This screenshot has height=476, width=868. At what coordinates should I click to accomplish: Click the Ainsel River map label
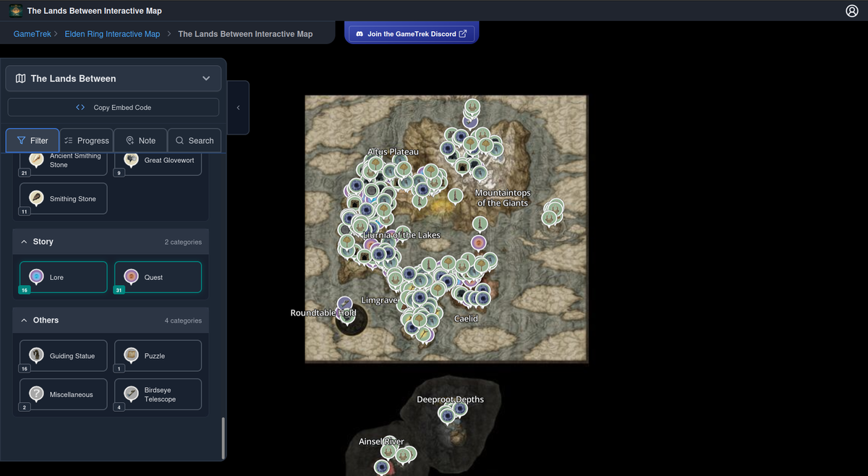coord(381,441)
